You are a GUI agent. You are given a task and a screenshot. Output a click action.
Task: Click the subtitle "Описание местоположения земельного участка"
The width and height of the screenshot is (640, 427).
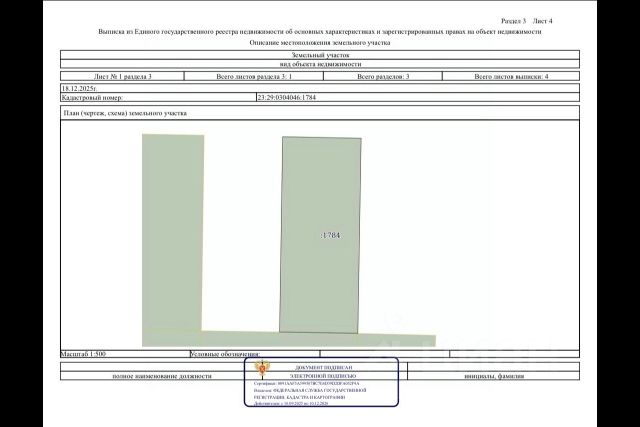(x=320, y=42)
